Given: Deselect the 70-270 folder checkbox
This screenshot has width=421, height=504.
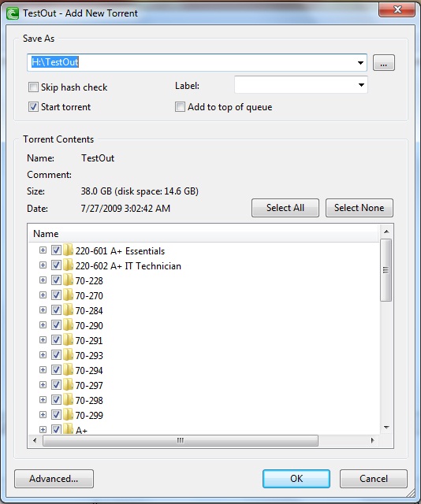Looking at the screenshot, I should pos(56,295).
